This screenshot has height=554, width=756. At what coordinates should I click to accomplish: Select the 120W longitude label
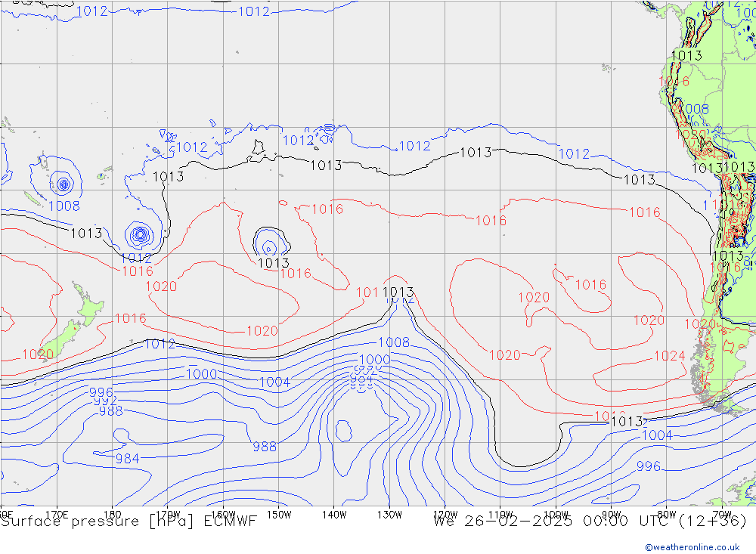445,515
